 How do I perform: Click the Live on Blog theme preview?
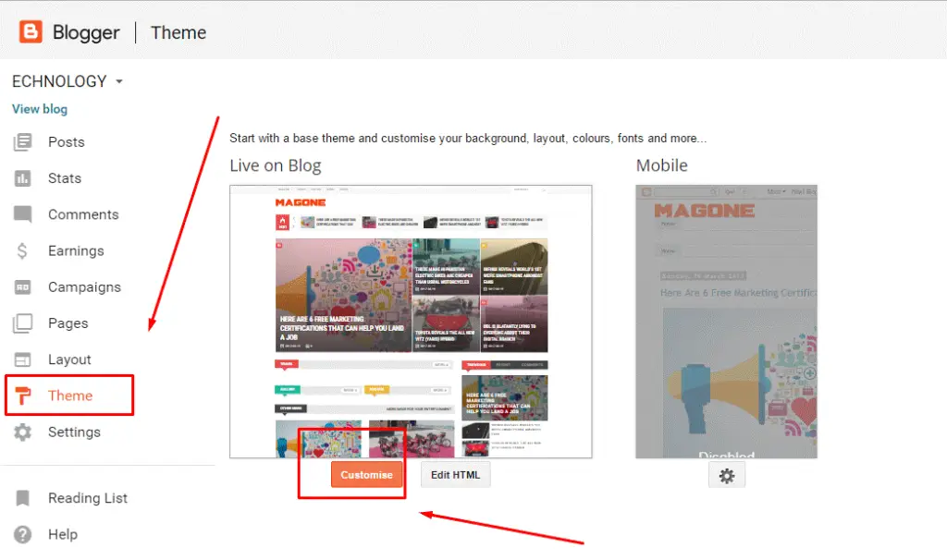tap(411, 322)
